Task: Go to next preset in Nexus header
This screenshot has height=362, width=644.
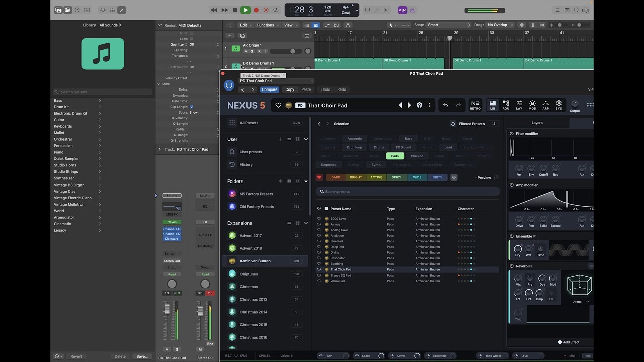Action: point(409,105)
